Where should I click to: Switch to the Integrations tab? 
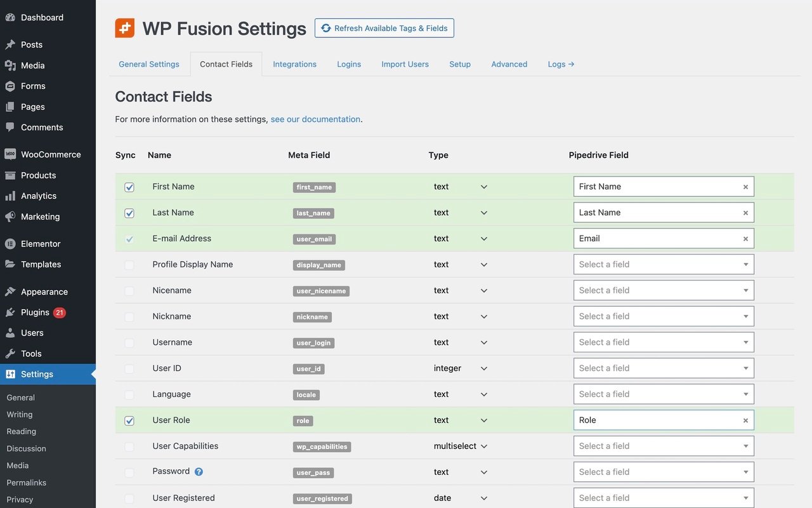click(x=294, y=64)
